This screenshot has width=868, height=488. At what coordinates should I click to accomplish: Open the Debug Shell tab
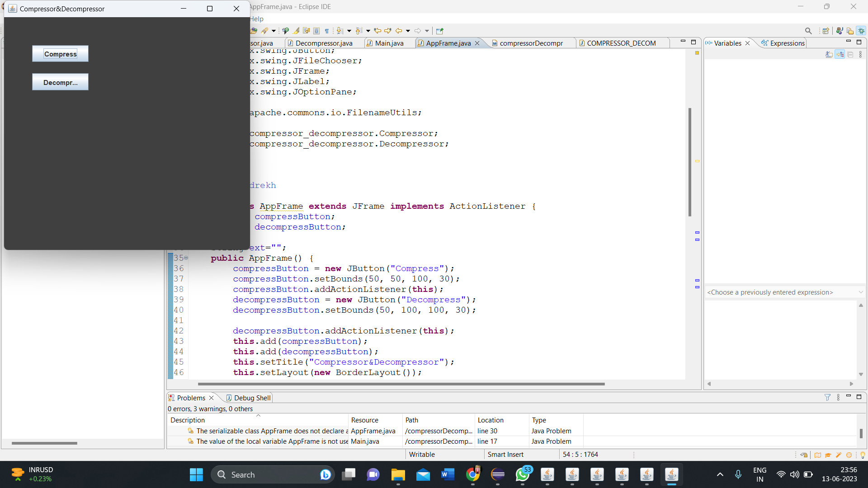pyautogui.click(x=251, y=398)
